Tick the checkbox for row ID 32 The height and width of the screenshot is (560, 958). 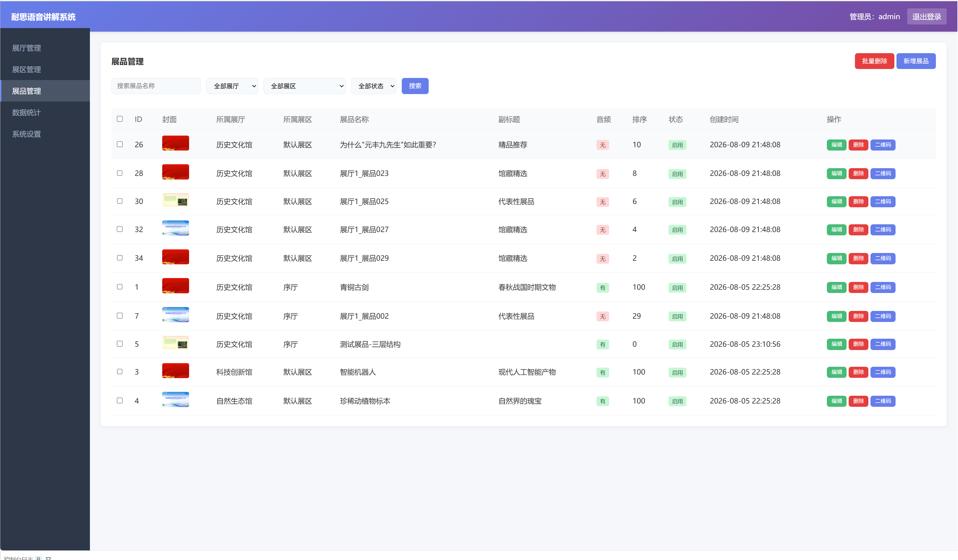click(x=120, y=229)
